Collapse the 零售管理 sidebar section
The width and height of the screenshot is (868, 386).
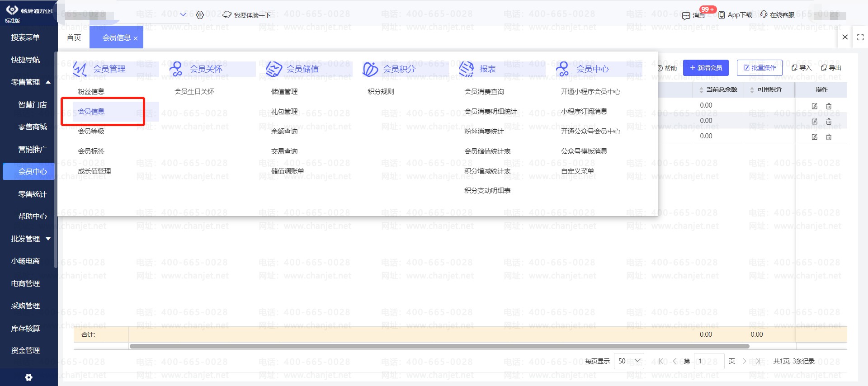(x=48, y=82)
